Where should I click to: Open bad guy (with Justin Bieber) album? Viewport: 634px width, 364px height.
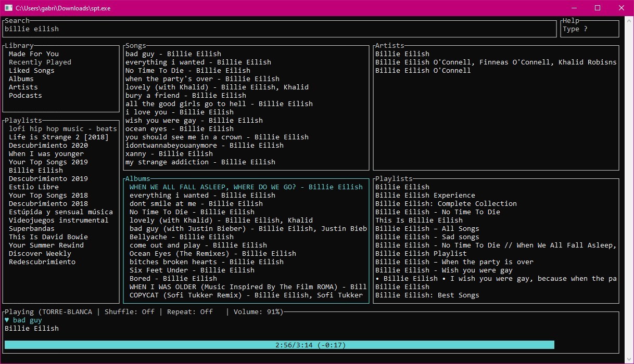tap(248, 229)
